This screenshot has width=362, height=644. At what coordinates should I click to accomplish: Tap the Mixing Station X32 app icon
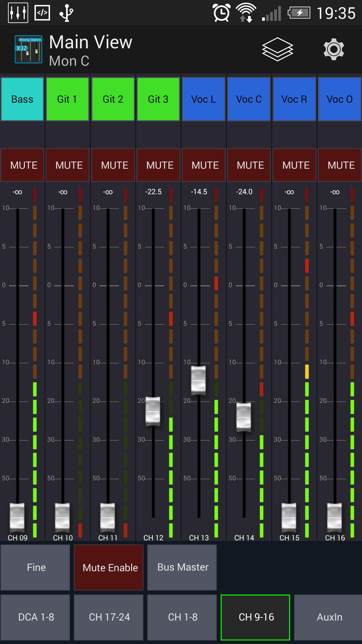[x=28, y=49]
